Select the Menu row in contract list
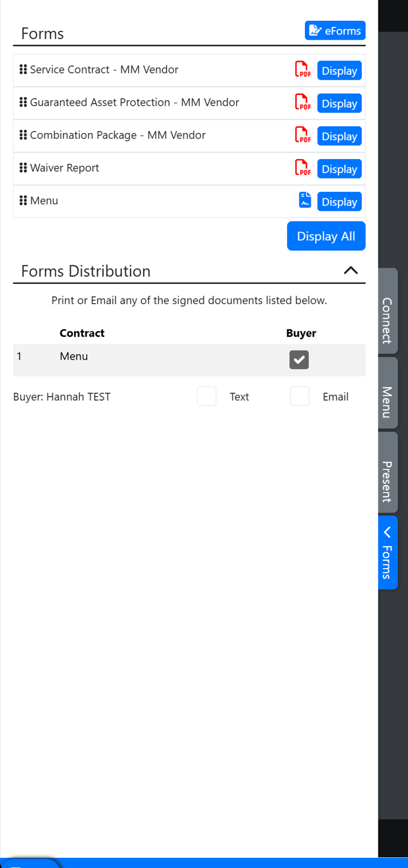 click(74, 357)
